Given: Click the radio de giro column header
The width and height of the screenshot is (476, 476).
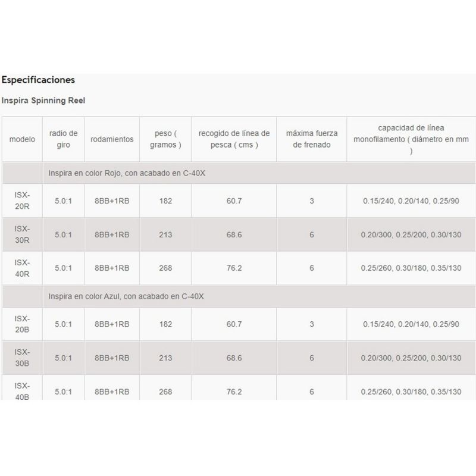Looking at the screenshot, I should pos(63,139).
